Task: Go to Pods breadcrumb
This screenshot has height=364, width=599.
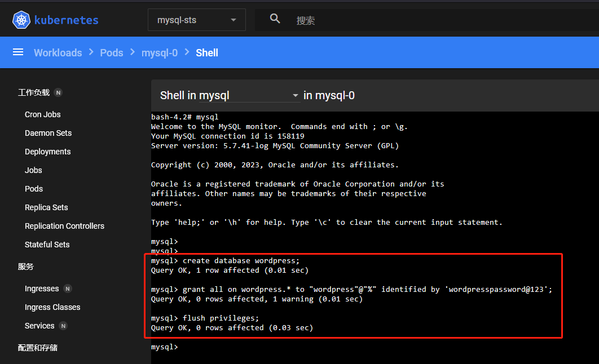Action: (112, 52)
